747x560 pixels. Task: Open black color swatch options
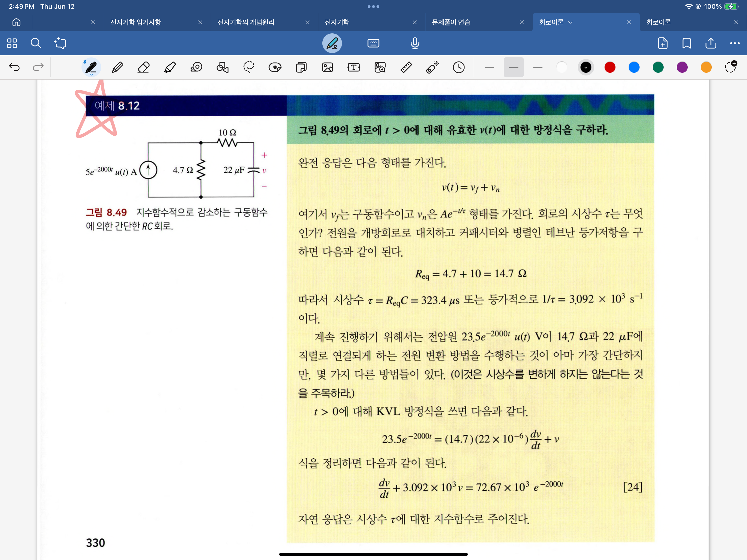click(x=586, y=67)
